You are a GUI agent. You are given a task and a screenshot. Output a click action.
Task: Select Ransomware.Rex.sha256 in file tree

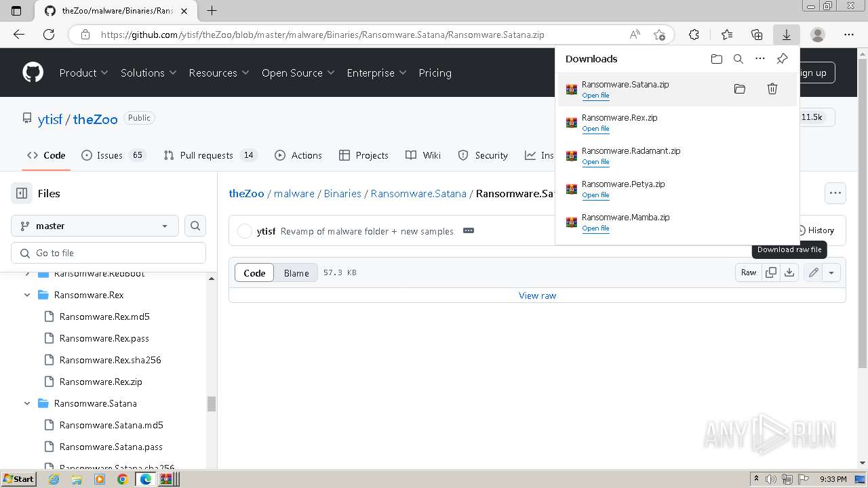[110, 360]
